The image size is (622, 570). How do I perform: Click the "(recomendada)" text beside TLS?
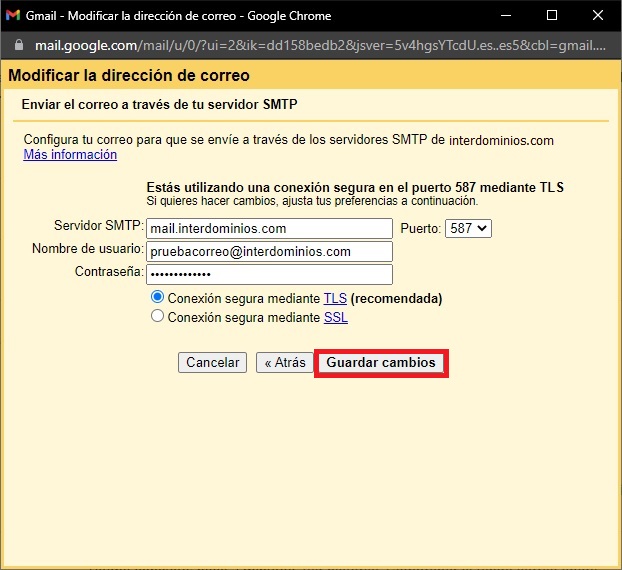point(396,298)
